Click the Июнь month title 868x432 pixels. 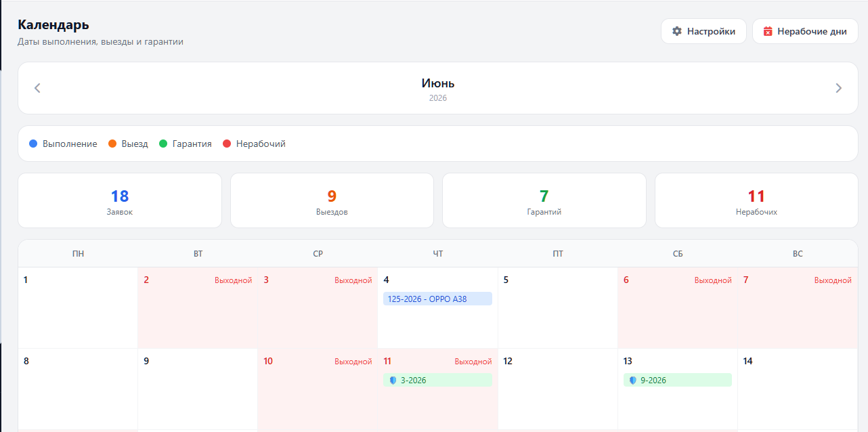point(438,83)
